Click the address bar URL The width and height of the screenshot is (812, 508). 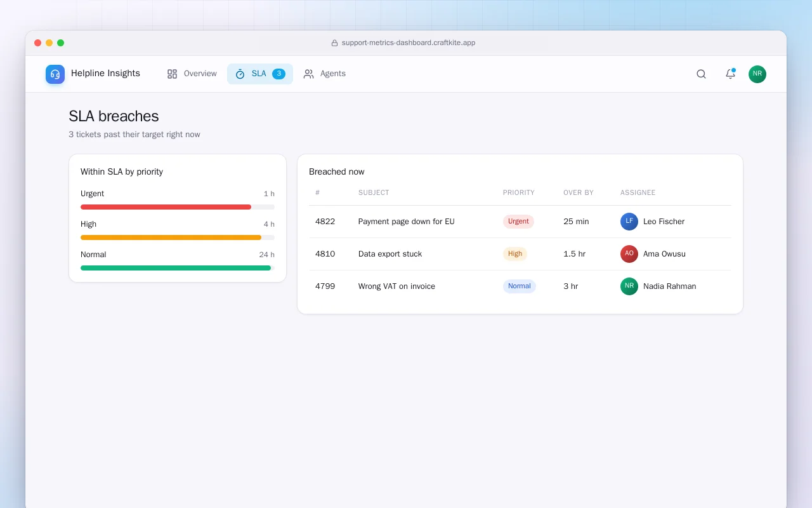(x=409, y=43)
